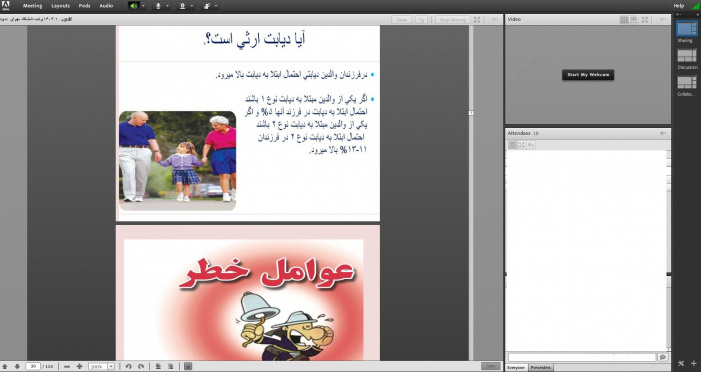Toggle the microphone icon

tap(158, 6)
